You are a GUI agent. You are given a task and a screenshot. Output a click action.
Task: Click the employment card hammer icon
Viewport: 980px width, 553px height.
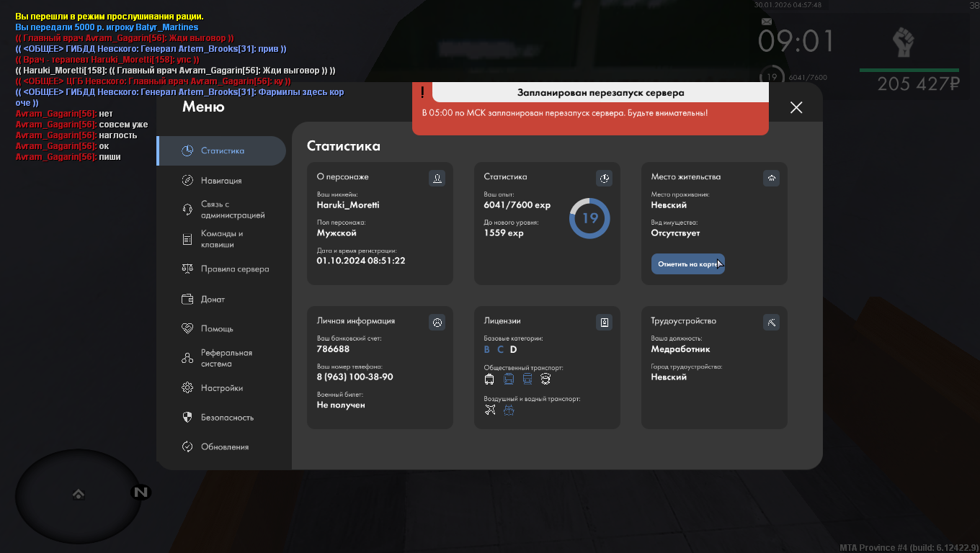[x=771, y=322]
